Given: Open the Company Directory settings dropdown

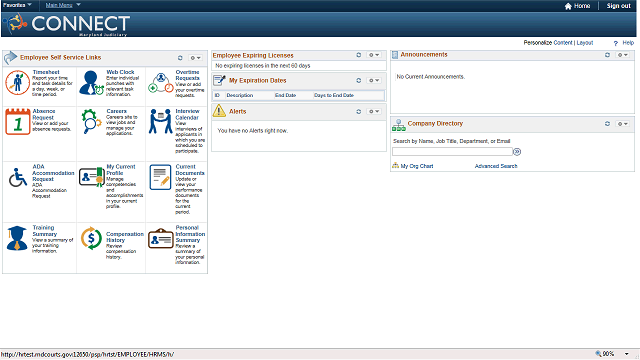Looking at the screenshot, I should point(623,124).
